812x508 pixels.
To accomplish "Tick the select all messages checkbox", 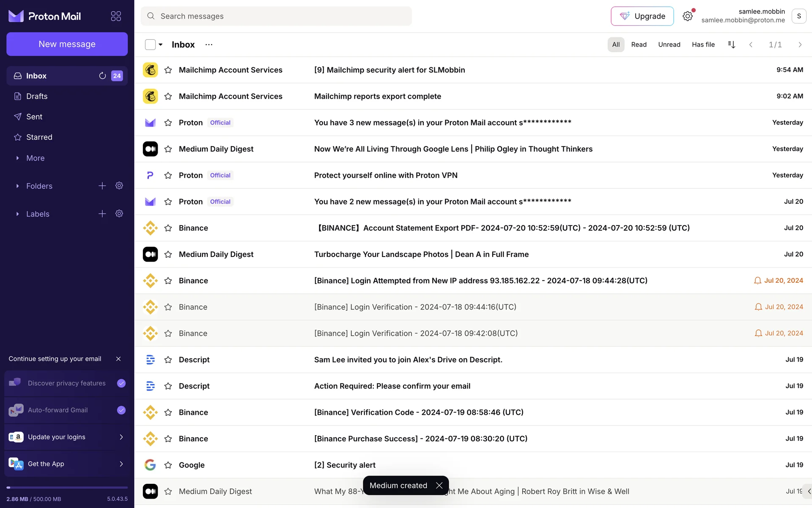I will tap(150, 44).
